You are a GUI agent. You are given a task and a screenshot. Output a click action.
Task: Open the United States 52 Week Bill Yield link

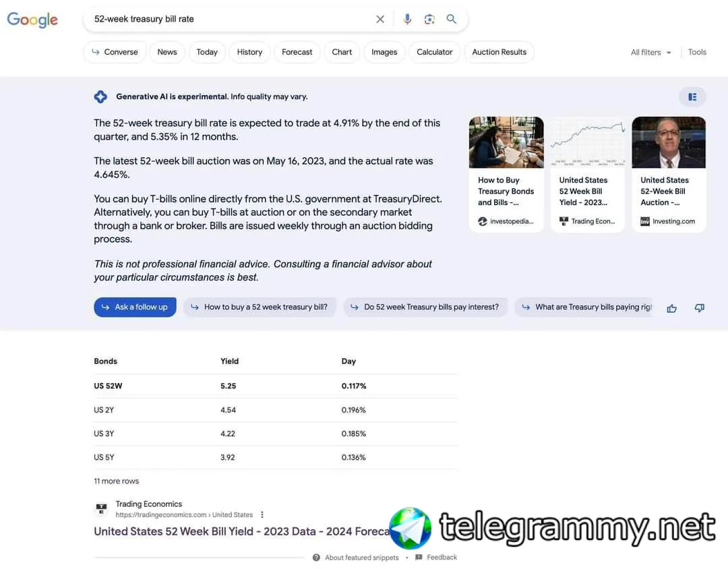pos(242,531)
